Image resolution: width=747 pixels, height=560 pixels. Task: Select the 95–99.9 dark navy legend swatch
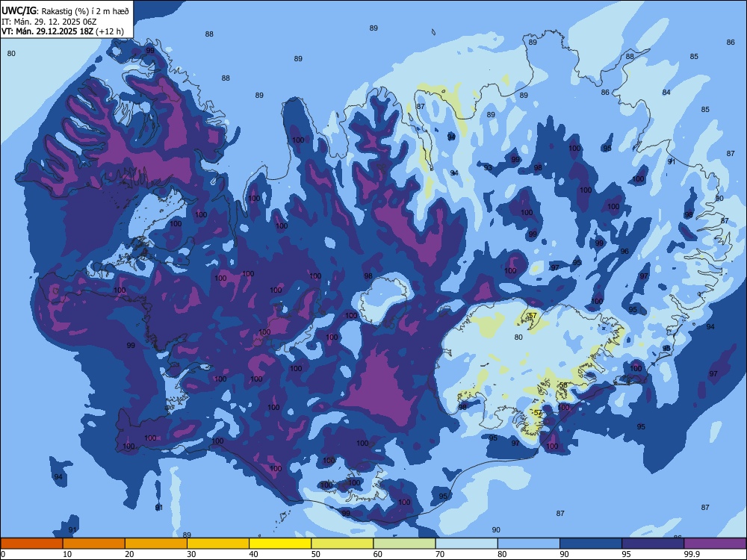653,544
